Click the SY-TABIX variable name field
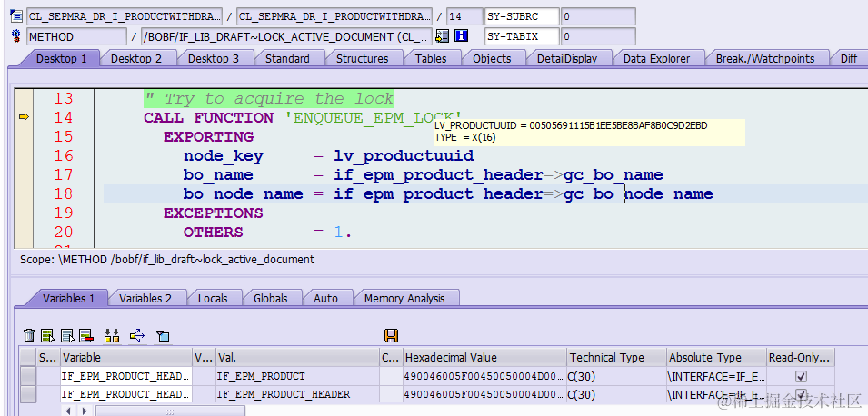 pos(522,37)
